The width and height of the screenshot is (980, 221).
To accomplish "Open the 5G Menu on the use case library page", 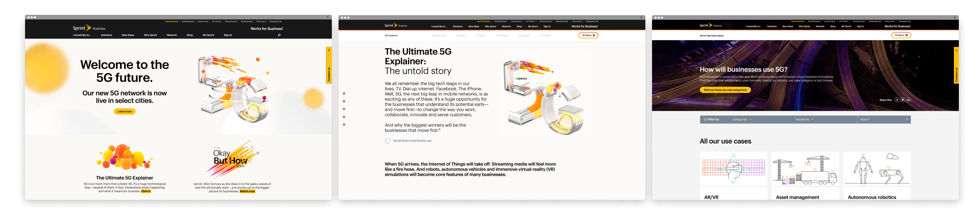I will pyautogui.click(x=901, y=35).
